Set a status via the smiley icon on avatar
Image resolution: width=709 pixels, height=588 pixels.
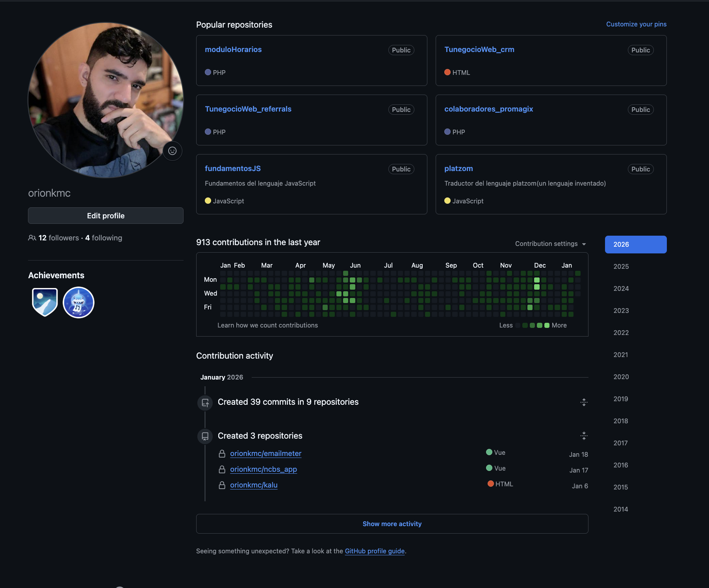172,151
